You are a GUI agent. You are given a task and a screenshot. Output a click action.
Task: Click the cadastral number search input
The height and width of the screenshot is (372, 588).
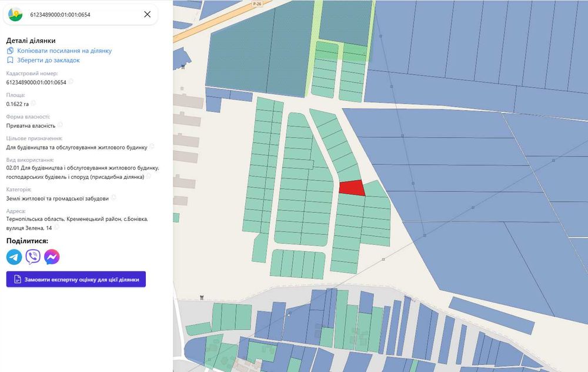[82, 14]
